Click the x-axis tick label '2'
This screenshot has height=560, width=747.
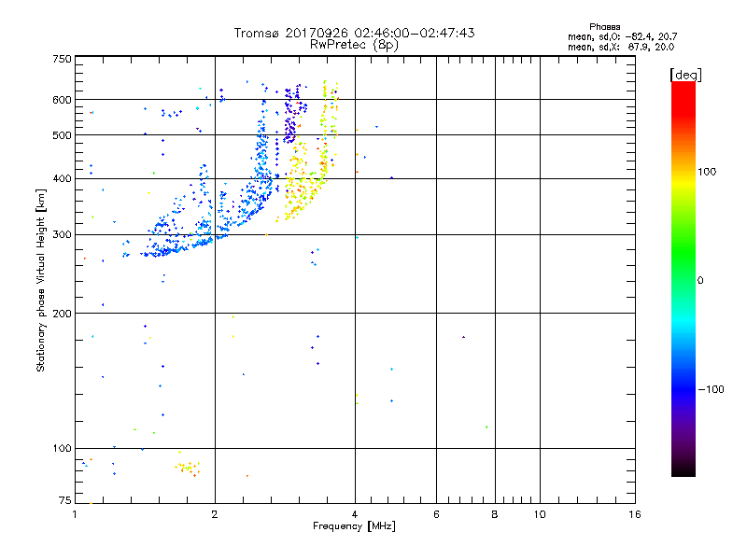coord(215,514)
